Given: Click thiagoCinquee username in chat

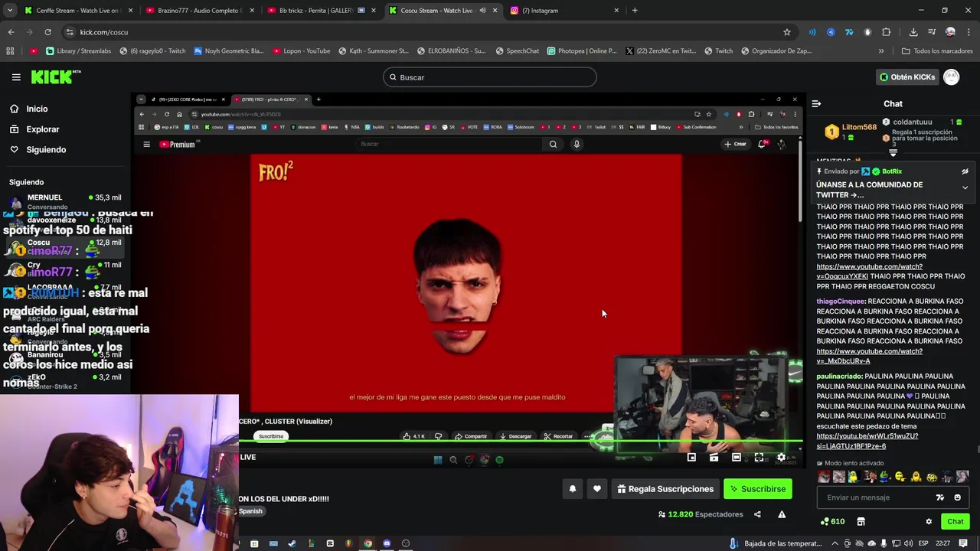Looking at the screenshot, I should point(841,302).
